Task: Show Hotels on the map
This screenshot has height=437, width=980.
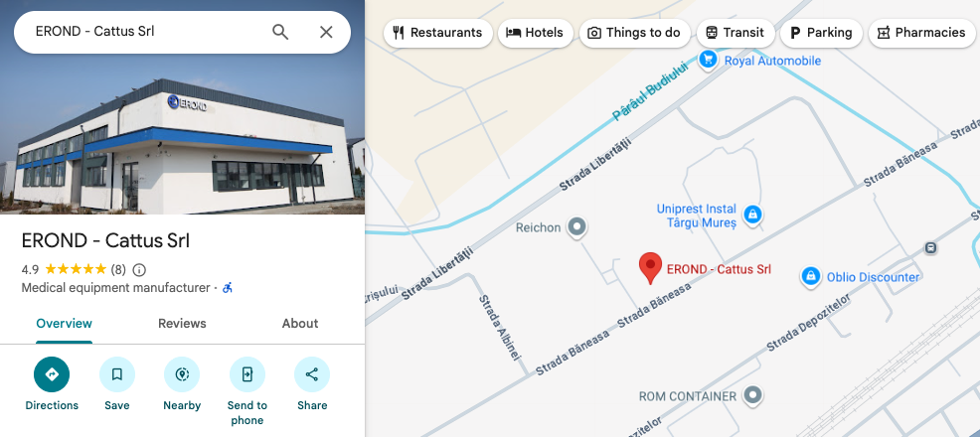Action: [x=535, y=33]
